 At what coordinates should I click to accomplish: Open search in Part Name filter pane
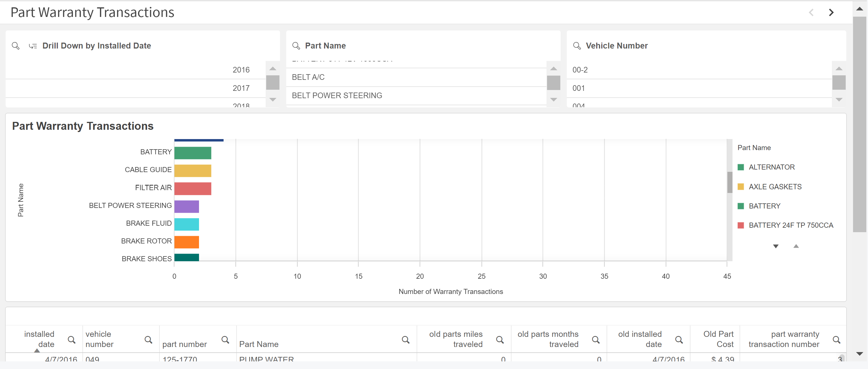pyautogui.click(x=296, y=45)
